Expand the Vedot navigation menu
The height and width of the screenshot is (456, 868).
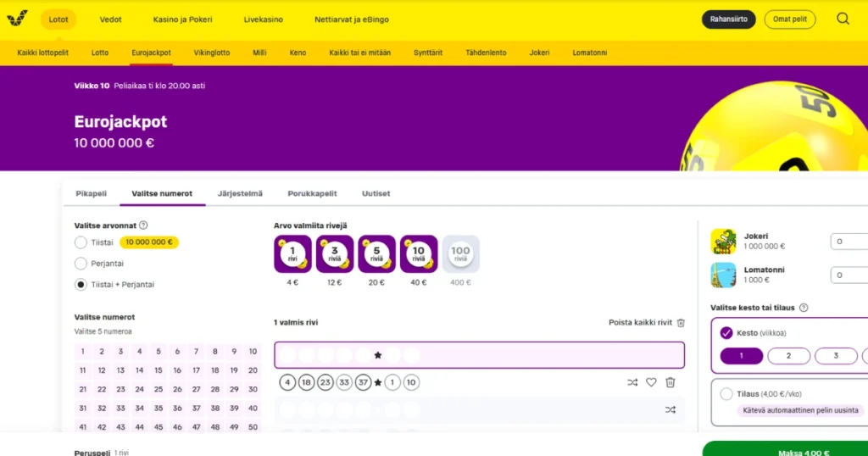tap(110, 19)
